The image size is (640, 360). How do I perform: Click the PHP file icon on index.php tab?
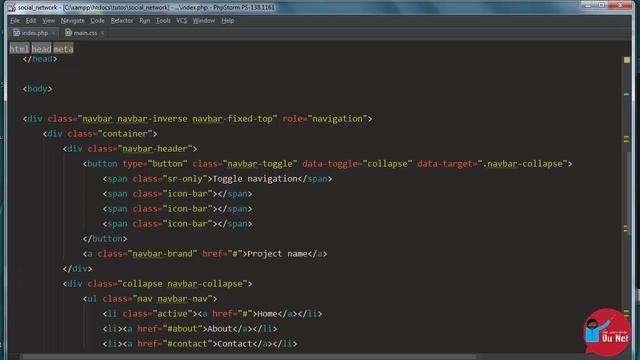point(16,33)
